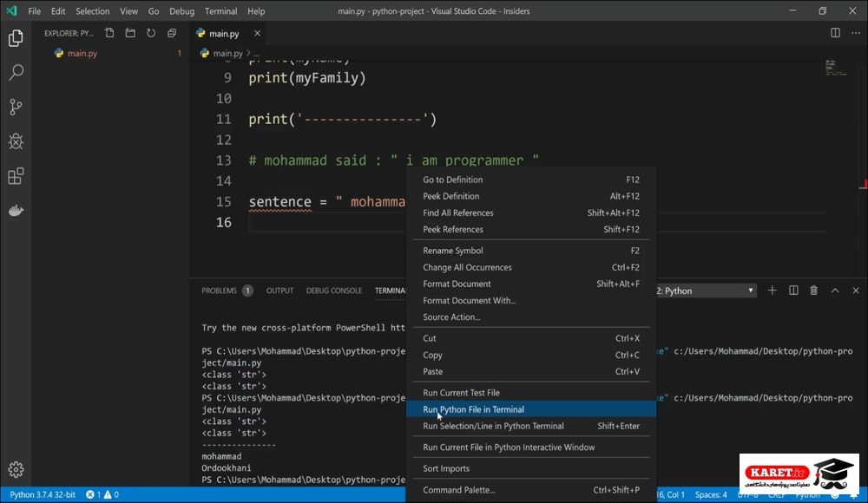Viewport: 868px width, 503px height.
Task: Choose Peek Definition in context menu
Action: click(x=531, y=197)
